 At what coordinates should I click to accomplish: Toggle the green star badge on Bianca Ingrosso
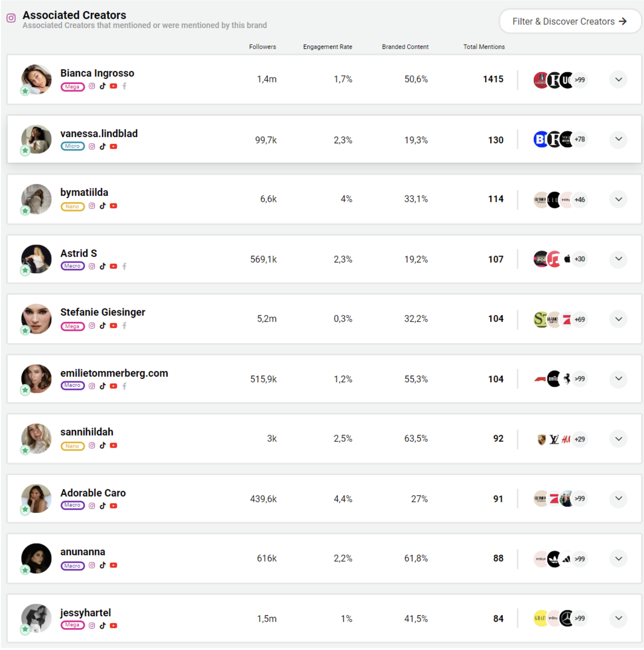click(25, 91)
